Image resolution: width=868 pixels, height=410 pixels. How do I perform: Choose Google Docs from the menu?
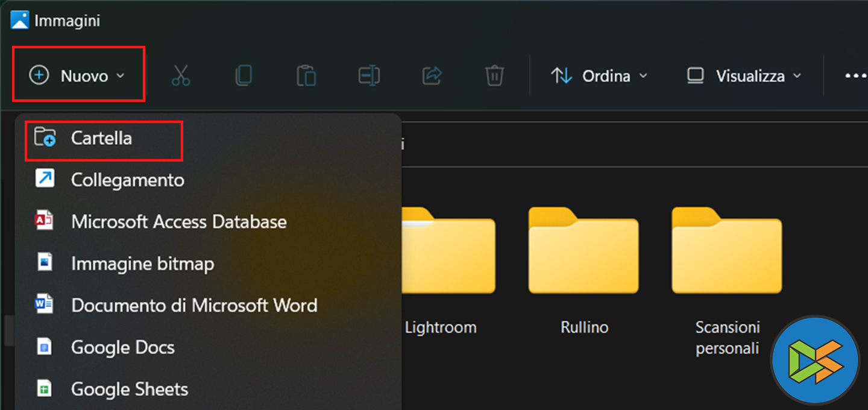[x=122, y=347]
